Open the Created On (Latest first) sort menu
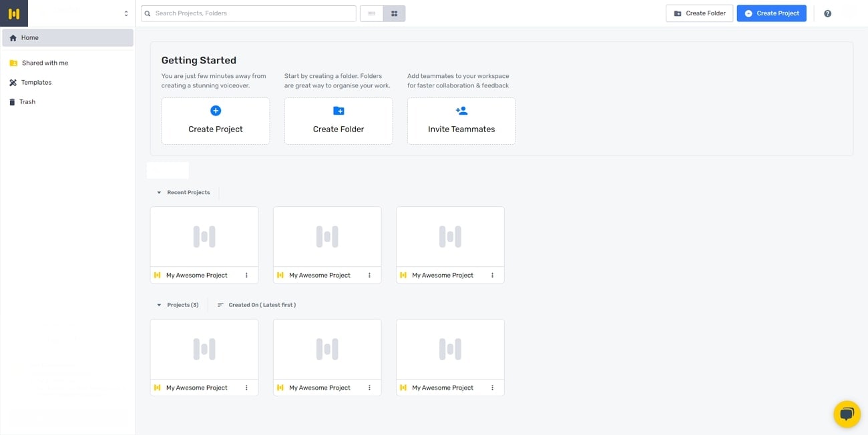The image size is (868, 435). pyautogui.click(x=256, y=305)
